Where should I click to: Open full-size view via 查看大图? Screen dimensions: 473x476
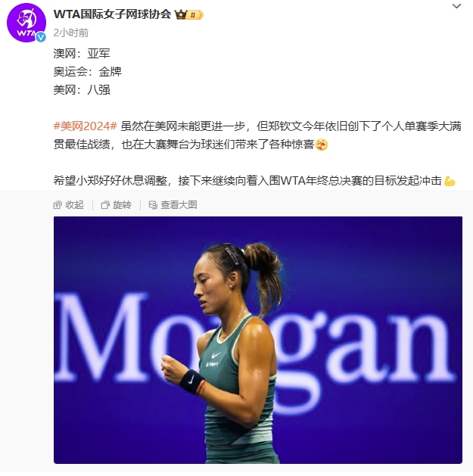tap(173, 205)
